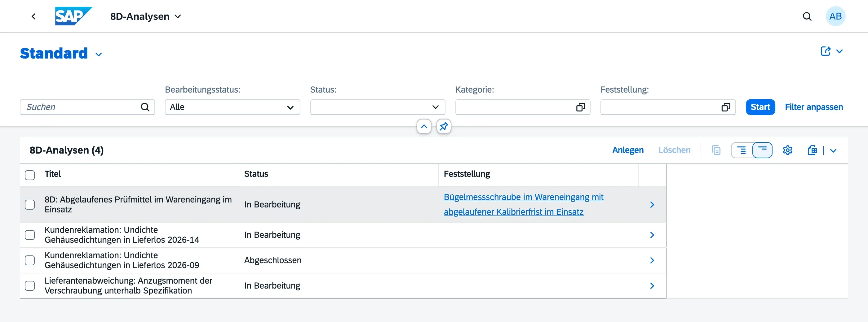
Task: Expand the share options chevron
Action: click(x=839, y=51)
